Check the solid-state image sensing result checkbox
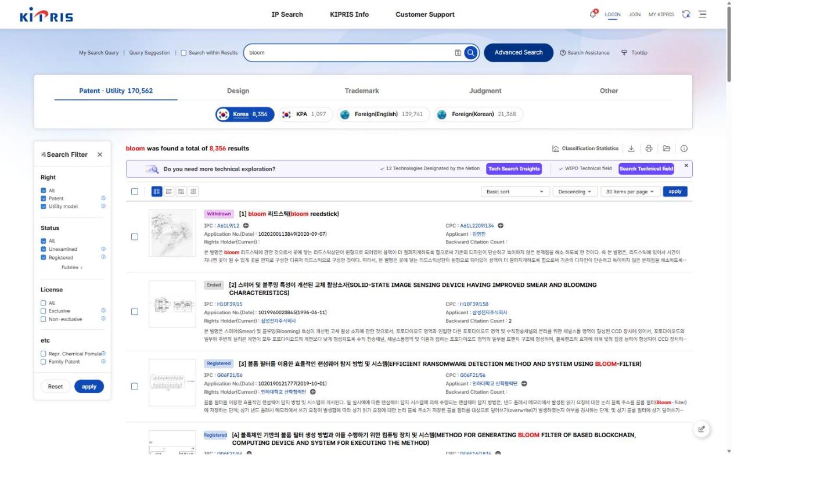Image resolution: width=813 pixels, height=504 pixels. (135, 312)
